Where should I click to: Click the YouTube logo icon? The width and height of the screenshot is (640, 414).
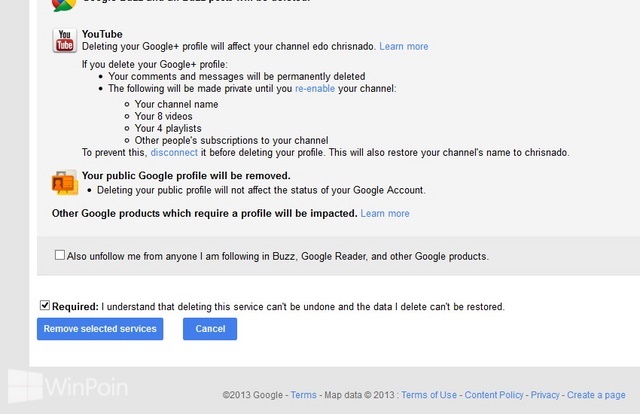click(64, 40)
